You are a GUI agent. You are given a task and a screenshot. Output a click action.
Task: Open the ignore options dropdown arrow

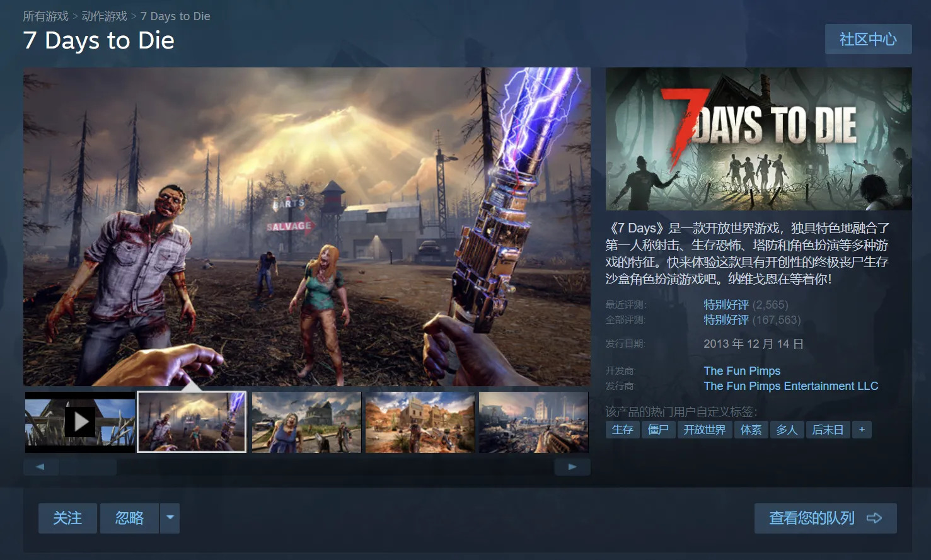pyautogui.click(x=170, y=518)
